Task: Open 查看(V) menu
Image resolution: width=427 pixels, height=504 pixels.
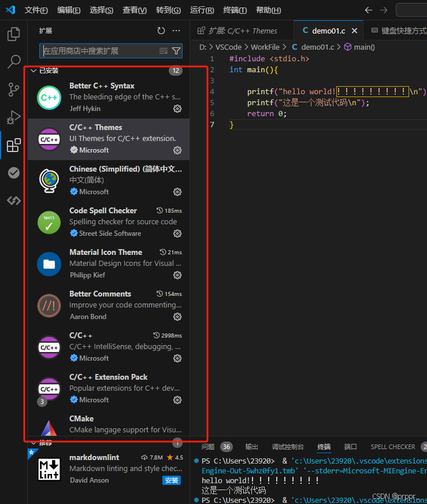Action: pyautogui.click(x=134, y=10)
